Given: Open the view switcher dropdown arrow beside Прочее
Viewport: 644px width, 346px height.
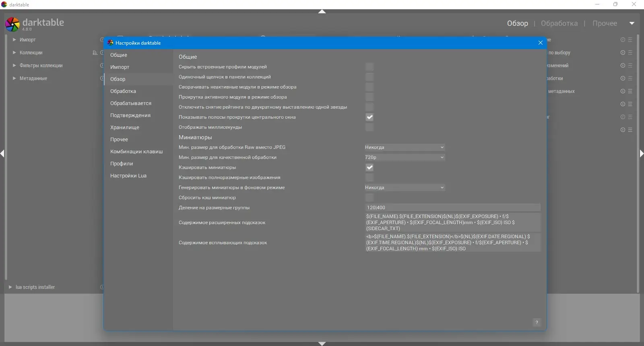Looking at the screenshot, I should pos(632,23).
